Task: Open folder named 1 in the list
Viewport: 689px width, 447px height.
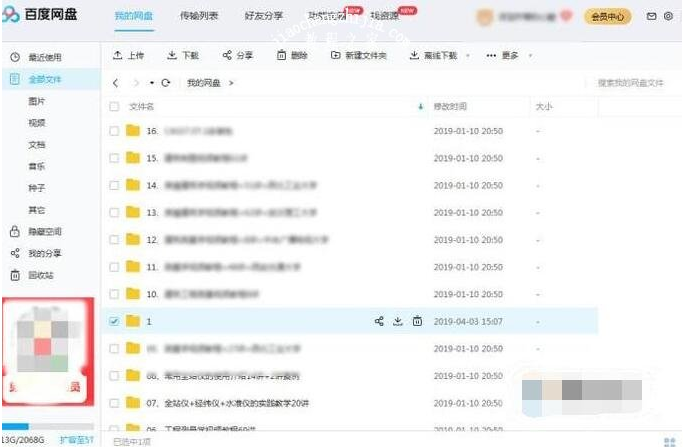Action: 149,322
